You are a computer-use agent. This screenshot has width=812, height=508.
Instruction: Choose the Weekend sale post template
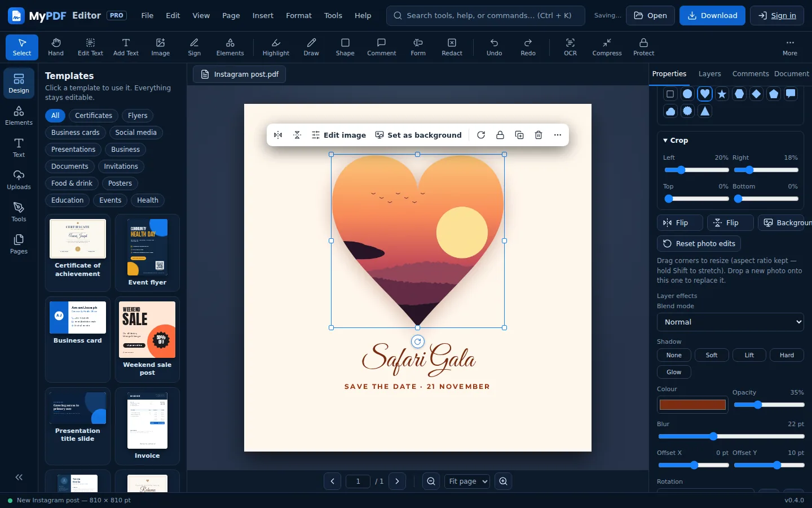pyautogui.click(x=147, y=339)
